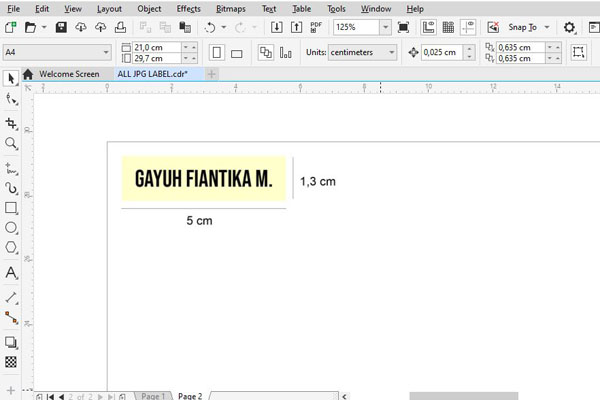600x400 pixels.
Task: Select the Parallel Dimension tool
Action: click(11, 297)
